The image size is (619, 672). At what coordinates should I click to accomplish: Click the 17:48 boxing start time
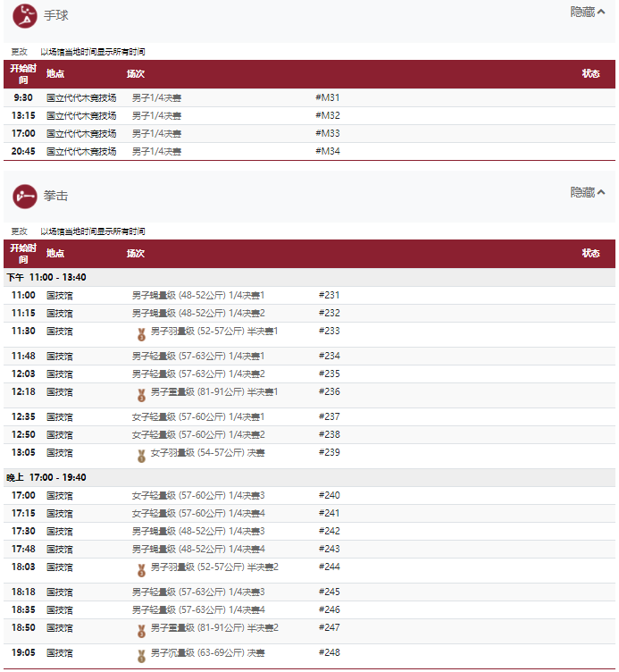(x=23, y=550)
